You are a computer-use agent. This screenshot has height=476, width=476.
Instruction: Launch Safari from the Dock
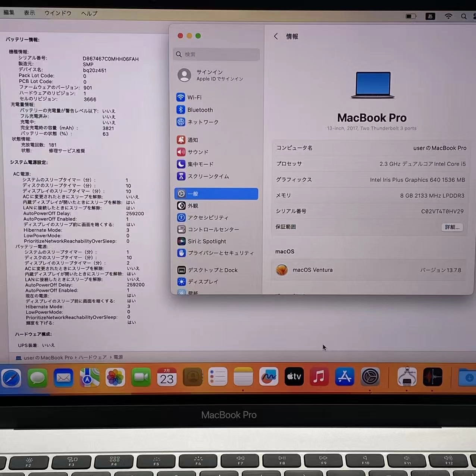[x=12, y=378]
